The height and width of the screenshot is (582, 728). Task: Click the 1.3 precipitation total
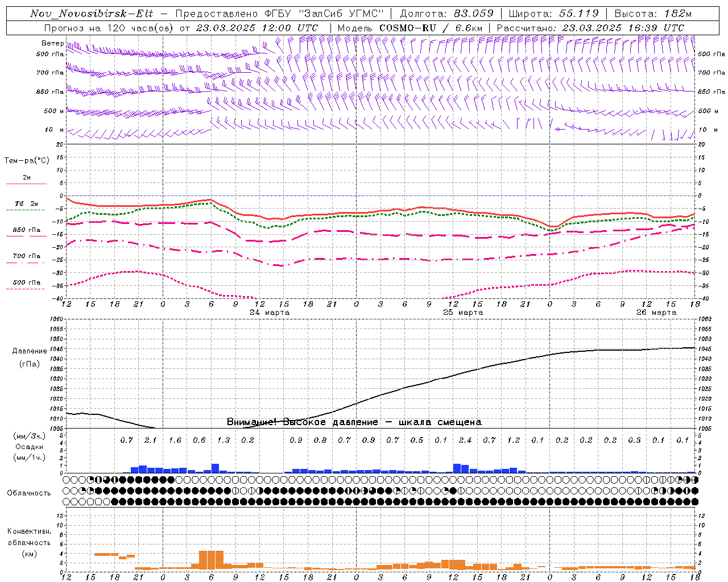[224, 440]
